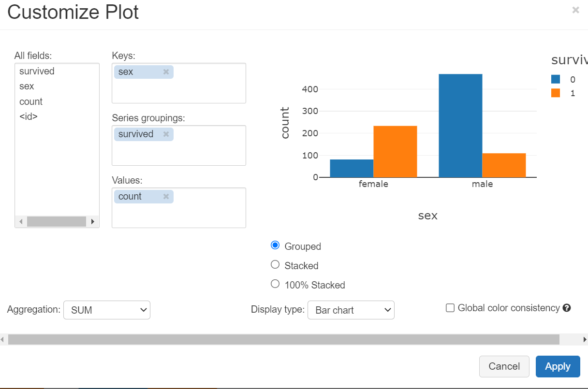Select <id> in All fields list
This screenshot has height=389, width=588.
click(29, 116)
